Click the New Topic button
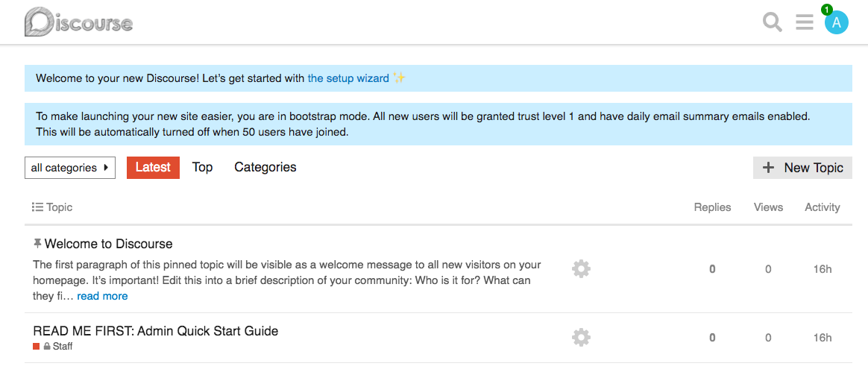Screen dimensions: 868x372 tap(802, 168)
